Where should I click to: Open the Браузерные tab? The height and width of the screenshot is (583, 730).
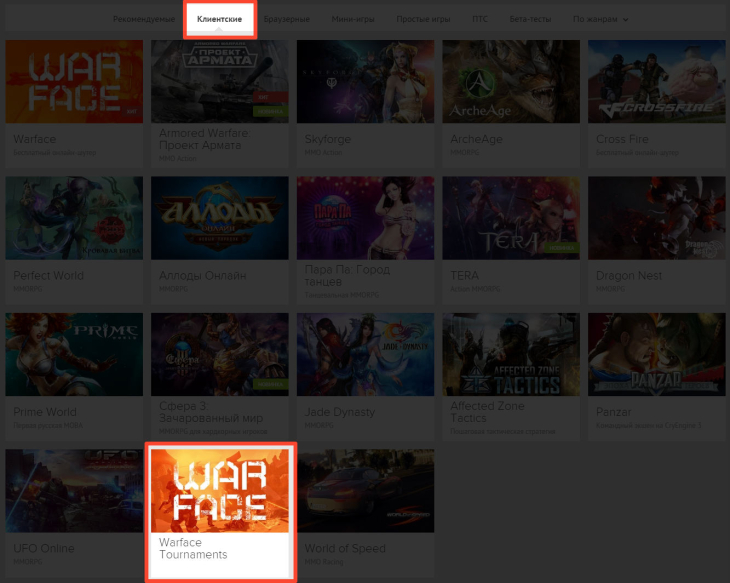pyautogui.click(x=287, y=19)
